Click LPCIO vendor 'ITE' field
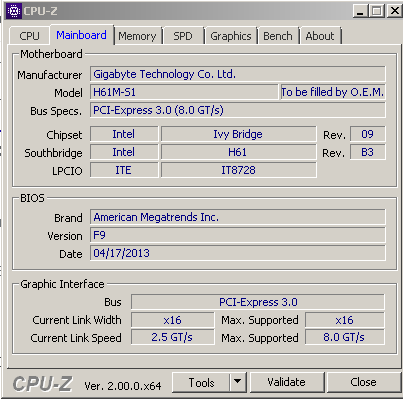The image size is (403, 401). click(x=124, y=170)
